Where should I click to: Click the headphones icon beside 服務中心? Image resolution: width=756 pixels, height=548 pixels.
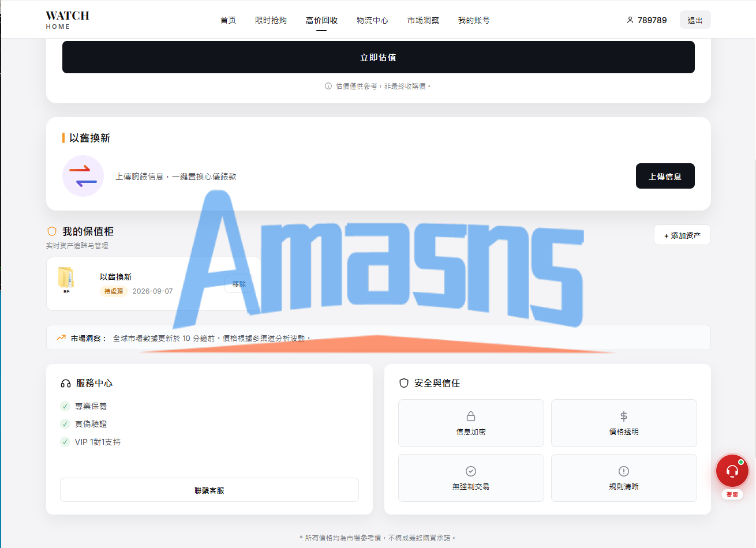66,384
